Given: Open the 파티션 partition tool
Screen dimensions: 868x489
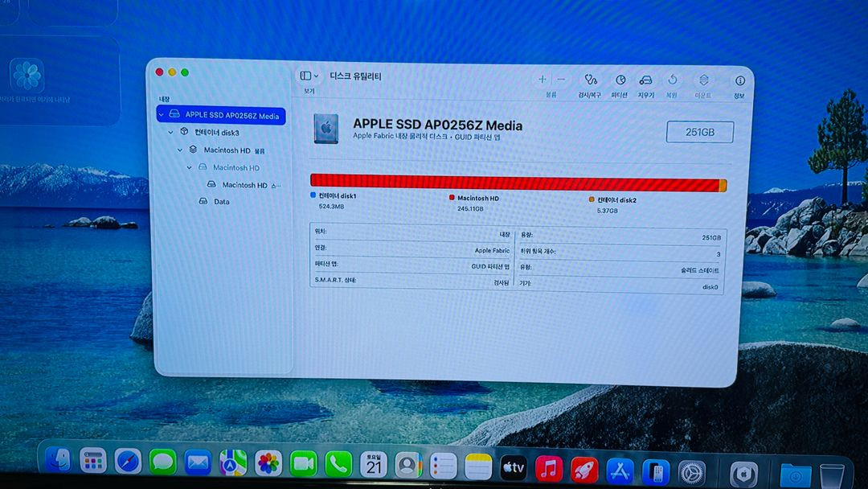Looking at the screenshot, I should [619, 80].
